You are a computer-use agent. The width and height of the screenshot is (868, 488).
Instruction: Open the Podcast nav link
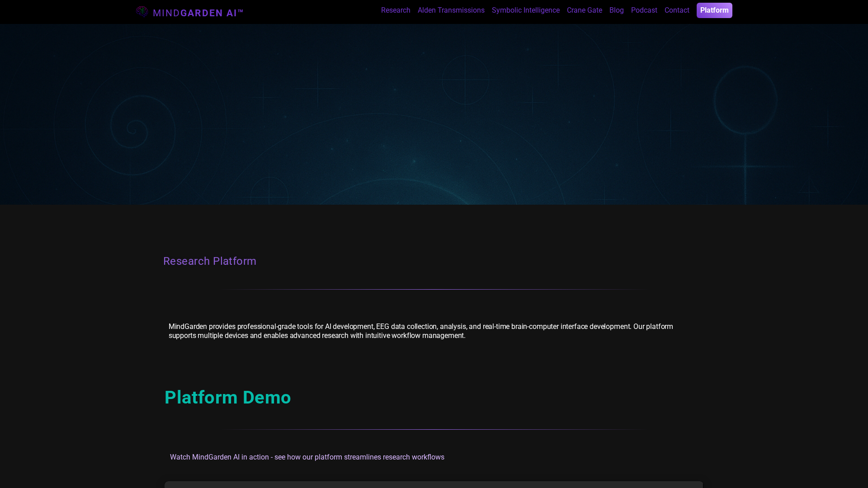(644, 10)
